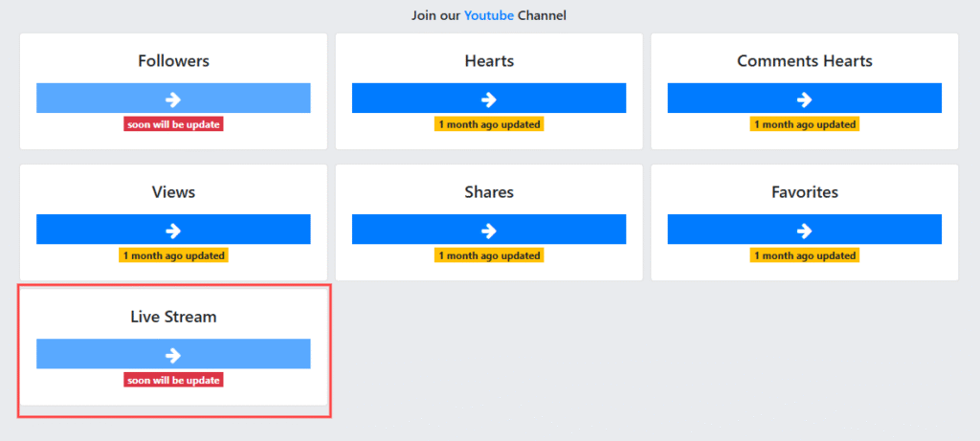Viewport: 980px width, 441px height.
Task: Click the Followers card heading
Action: [x=173, y=61]
